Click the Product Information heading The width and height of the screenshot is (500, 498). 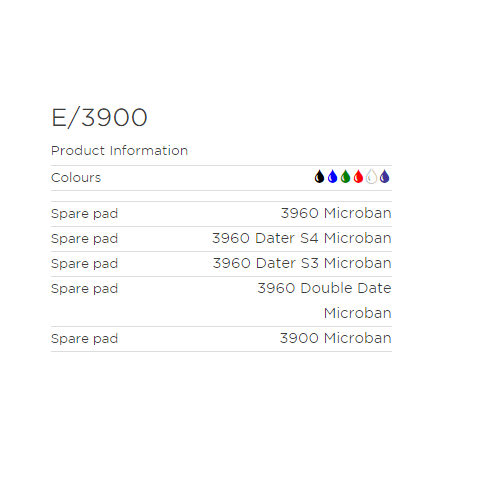119,151
